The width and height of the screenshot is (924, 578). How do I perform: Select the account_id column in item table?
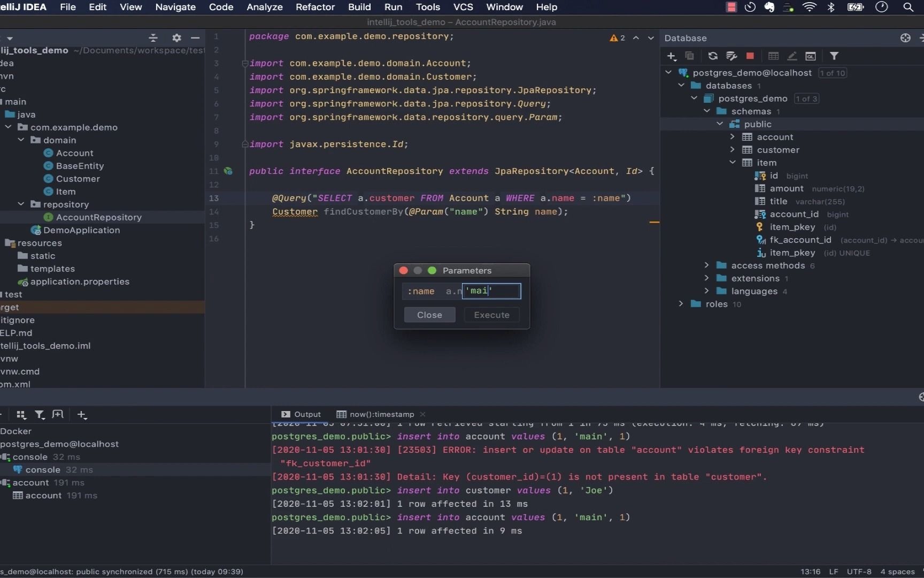point(794,214)
